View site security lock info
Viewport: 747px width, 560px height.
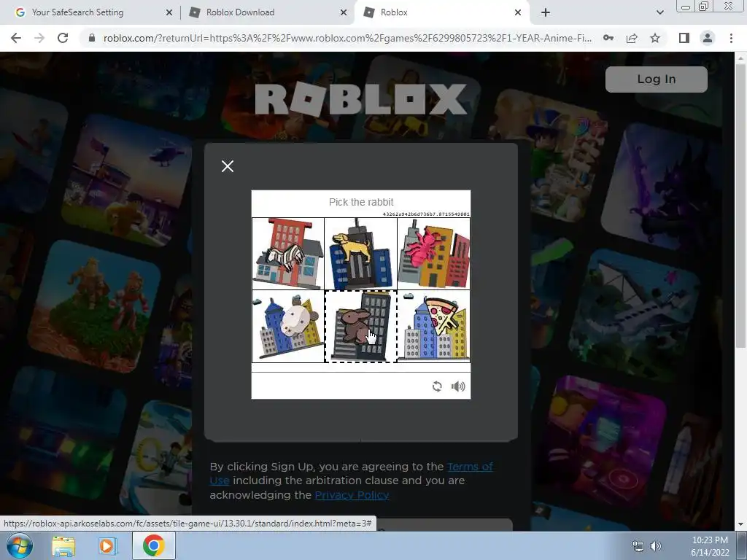click(x=92, y=38)
